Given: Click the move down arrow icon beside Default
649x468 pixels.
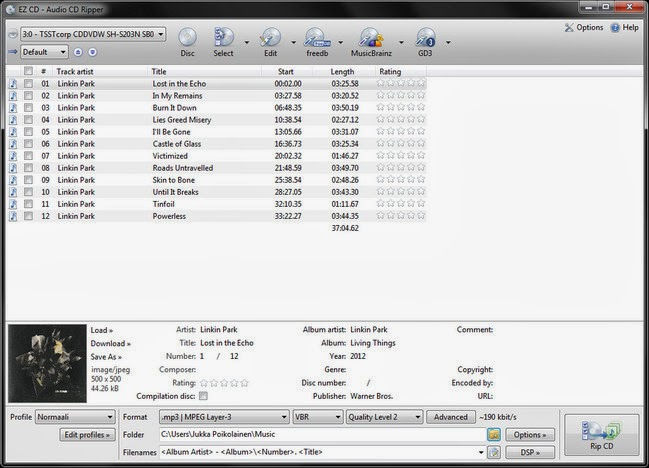Looking at the screenshot, I should (x=93, y=52).
